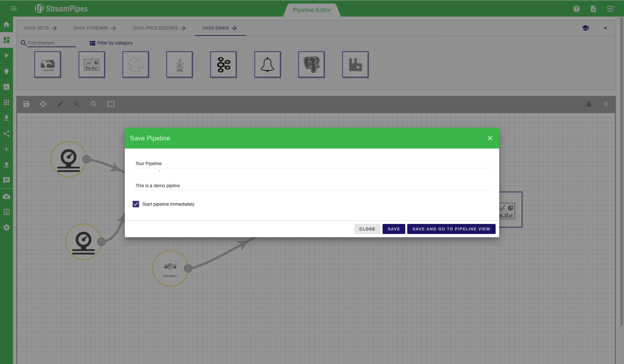Click the Close button in dialog

pos(367,229)
